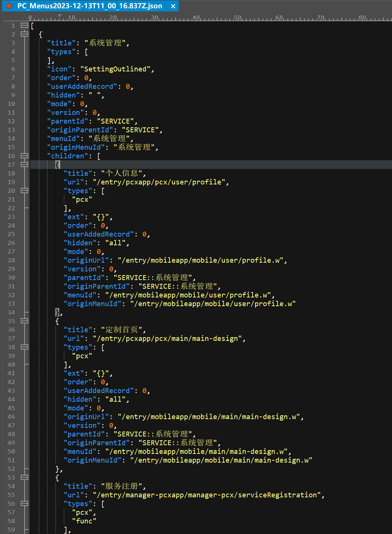Viewport: 392px width, 534px height.
Task: Click the "pcx" string on line 39
Action: 82,356
